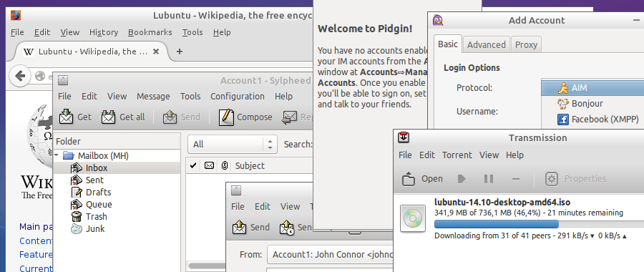Pause the torrent in Transmission toolbar
Image resolution: width=644 pixels, height=272 pixels.
488,179
